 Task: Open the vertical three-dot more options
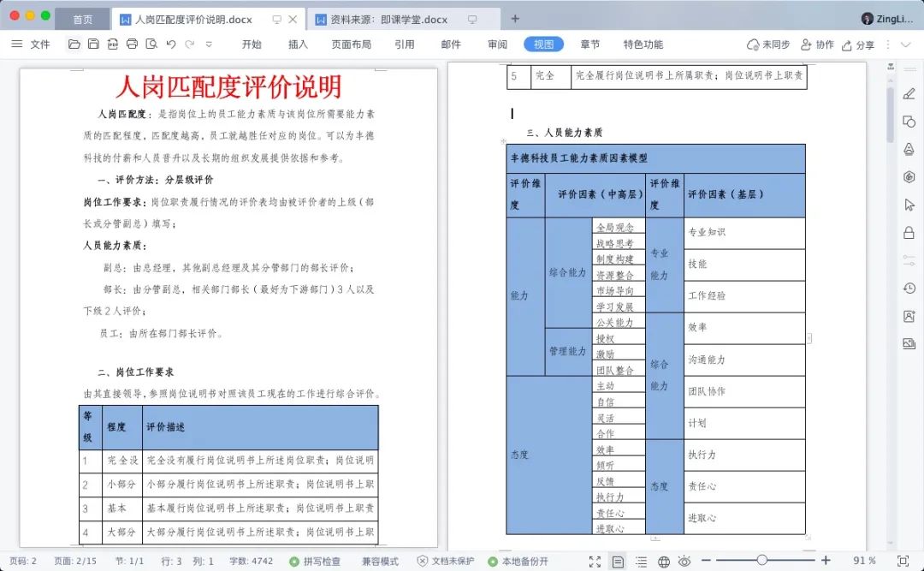(x=888, y=45)
